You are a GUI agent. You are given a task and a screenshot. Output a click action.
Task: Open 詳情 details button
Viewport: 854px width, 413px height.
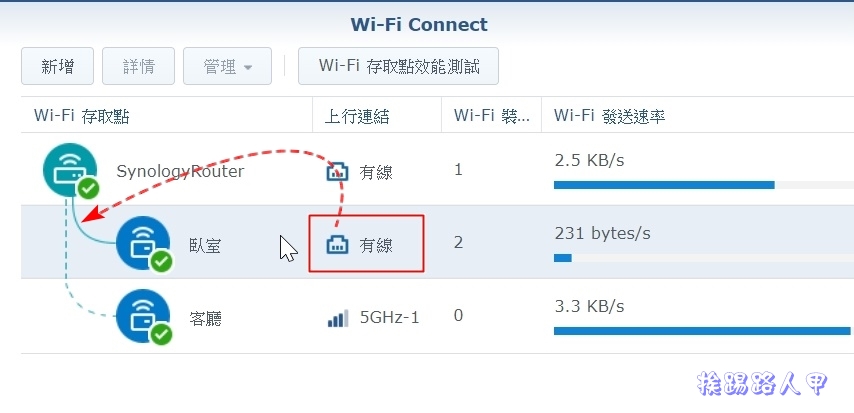(x=138, y=66)
